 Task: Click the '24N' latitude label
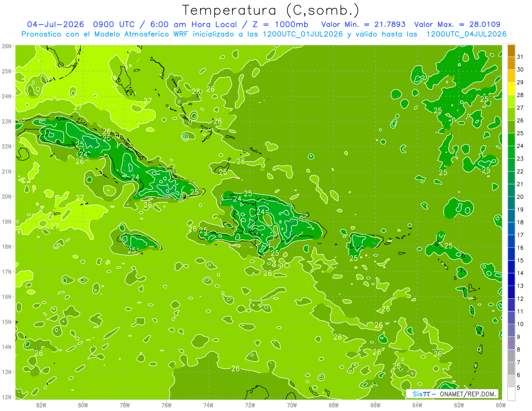pyautogui.click(x=7, y=96)
